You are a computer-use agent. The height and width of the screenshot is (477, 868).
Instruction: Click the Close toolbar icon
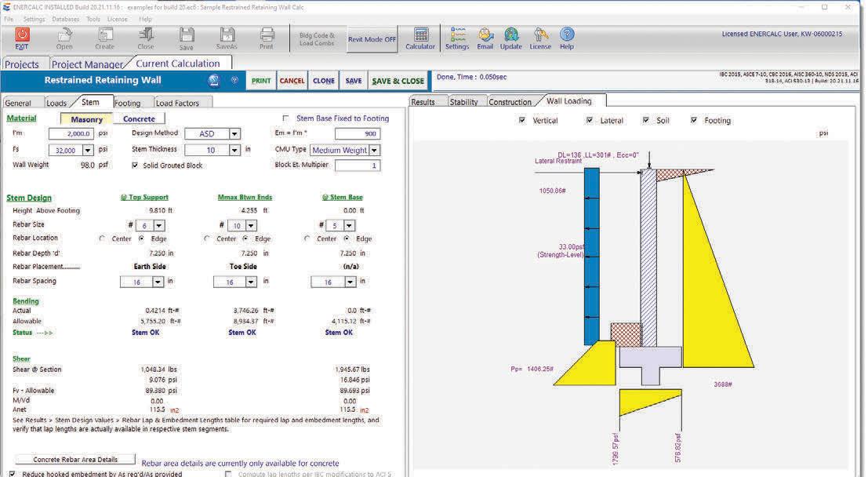point(146,35)
